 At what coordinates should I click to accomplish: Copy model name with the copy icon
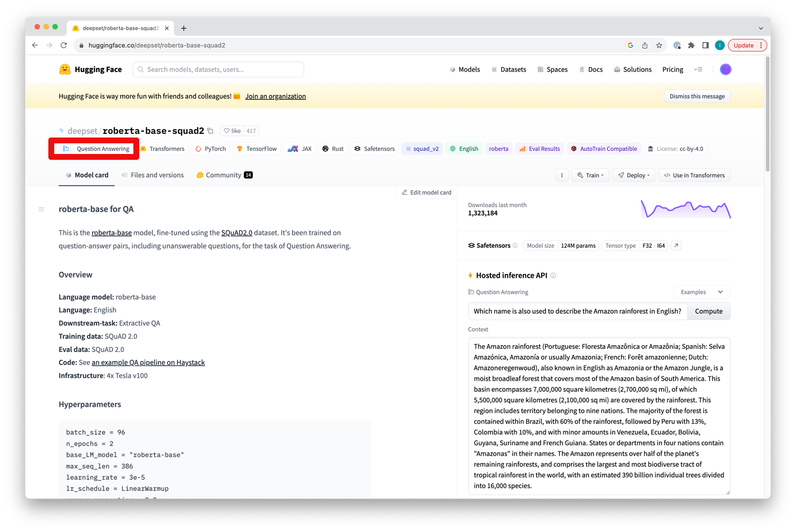210,131
